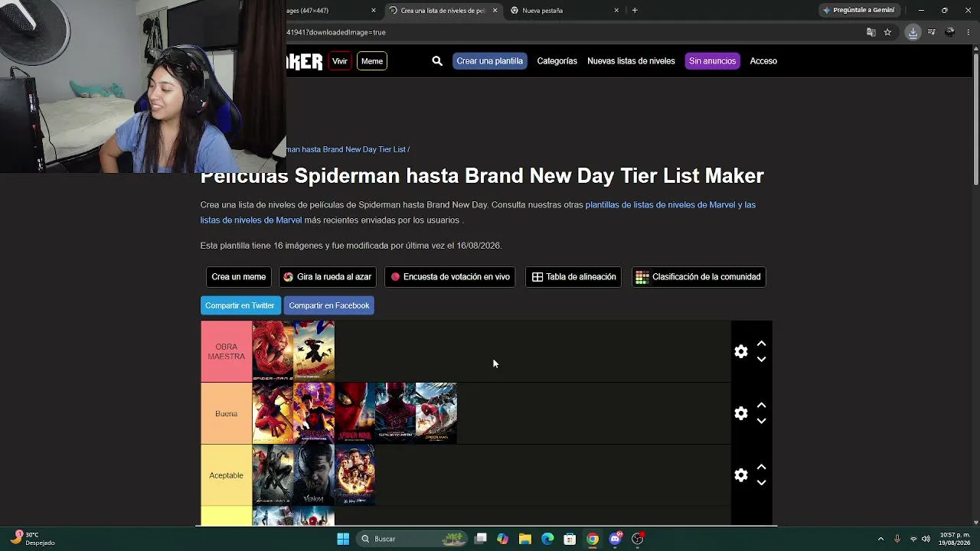Start Encuesta de votación en vivo
This screenshot has height=551, width=980.
click(450, 277)
